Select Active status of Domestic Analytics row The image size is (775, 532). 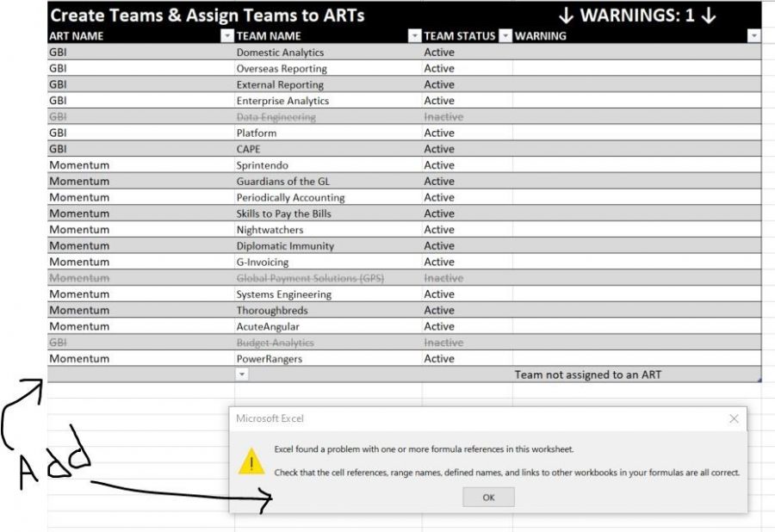click(x=467, y=52)
